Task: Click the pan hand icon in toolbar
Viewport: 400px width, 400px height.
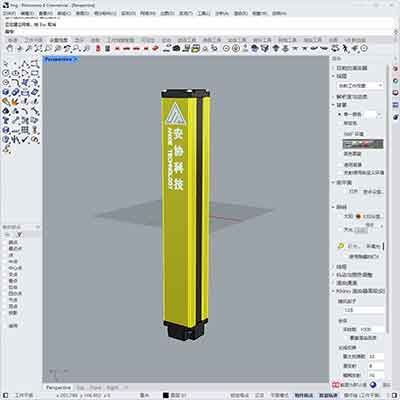Action: tap(10, 49)
